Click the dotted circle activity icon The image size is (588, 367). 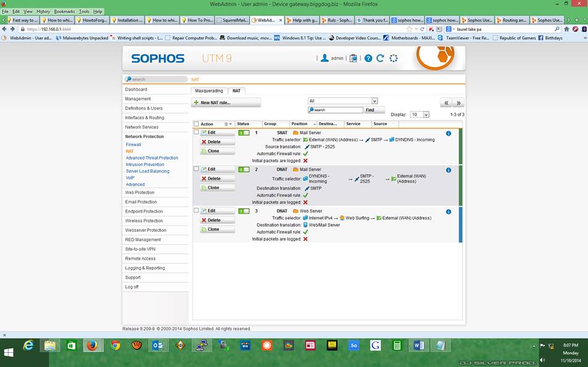[394, 58]
